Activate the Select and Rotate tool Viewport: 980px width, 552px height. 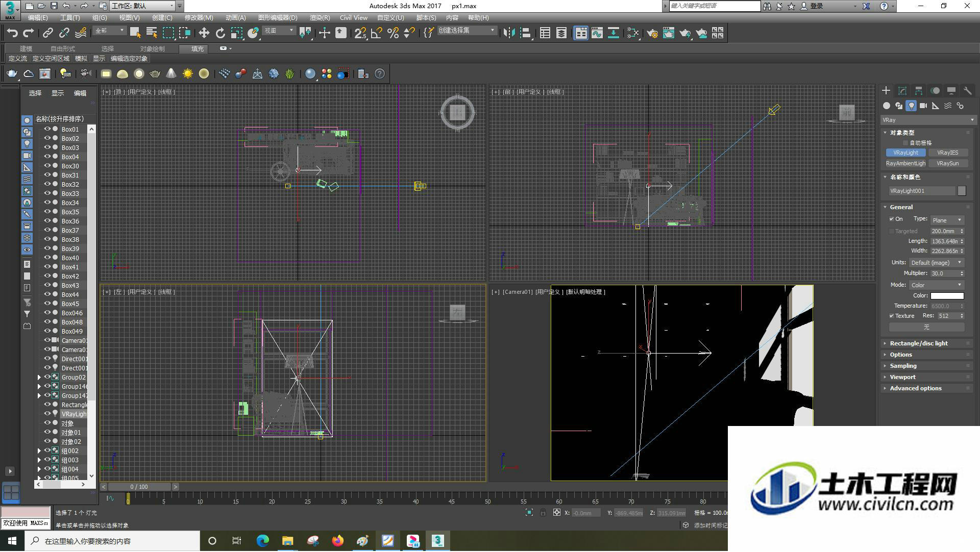(x=220, y=33)
